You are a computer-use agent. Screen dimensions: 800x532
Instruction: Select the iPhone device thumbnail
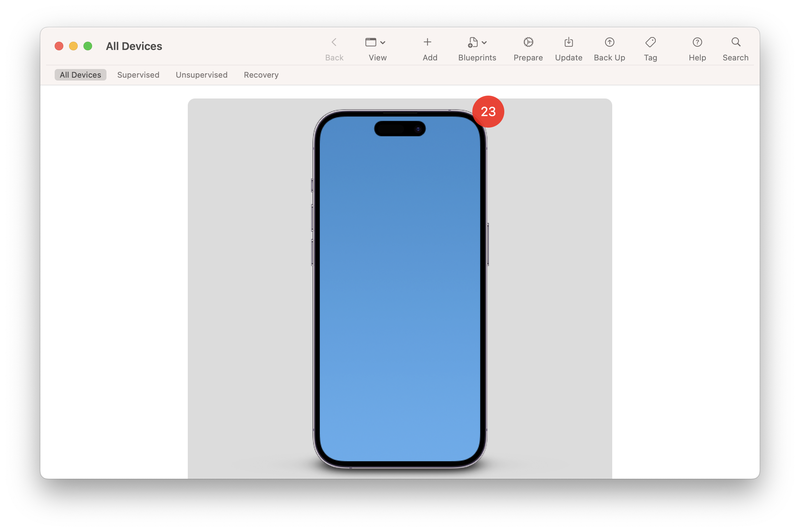tap(400, 288)
